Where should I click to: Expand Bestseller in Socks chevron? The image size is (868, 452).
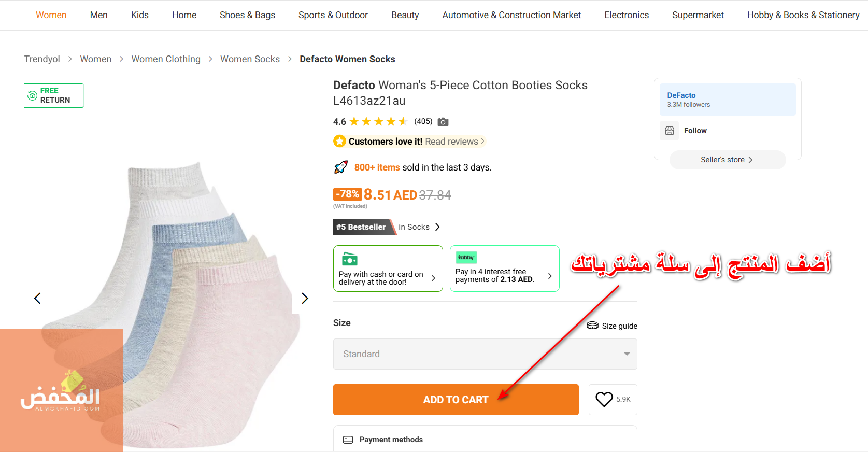click(x=437, y=227)
